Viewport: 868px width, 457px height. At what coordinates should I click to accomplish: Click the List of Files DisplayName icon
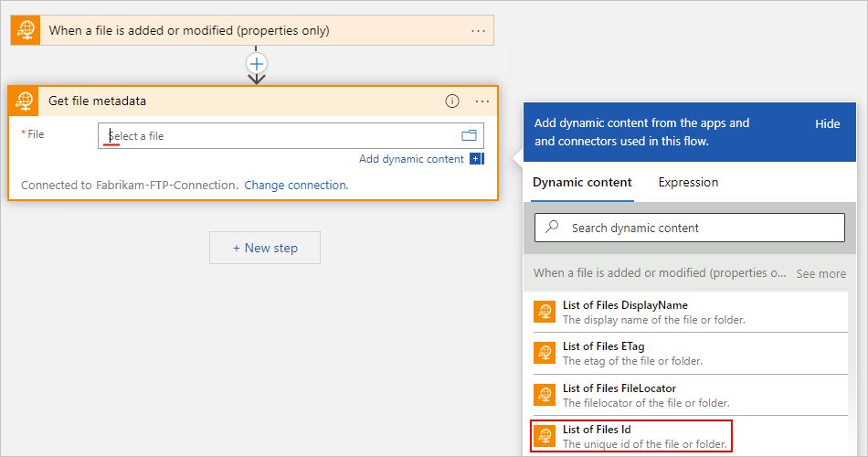[545, 312]
